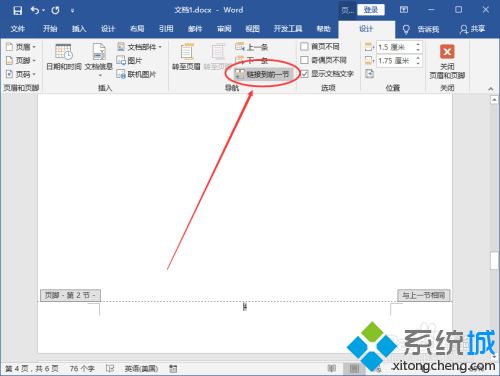
Task: Open the 页脚 dropdown
Action: pyautogui.click(x=21, y=61)
